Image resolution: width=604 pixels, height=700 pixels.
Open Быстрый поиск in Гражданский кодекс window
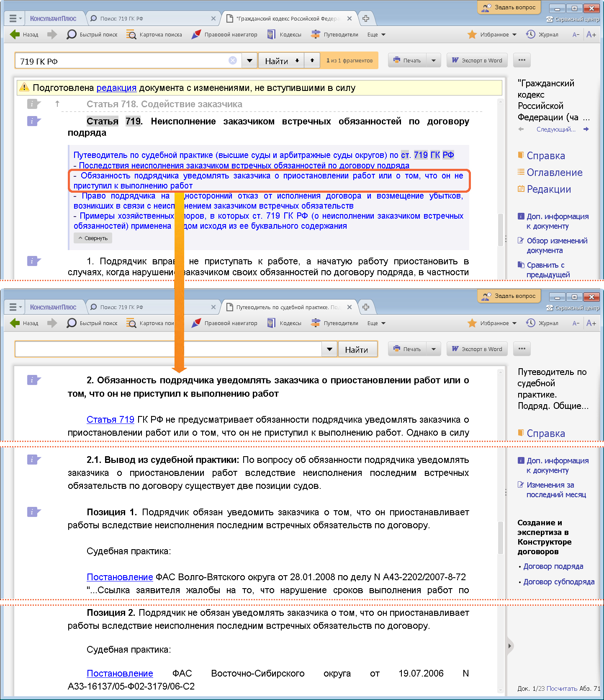click(92, 34)
